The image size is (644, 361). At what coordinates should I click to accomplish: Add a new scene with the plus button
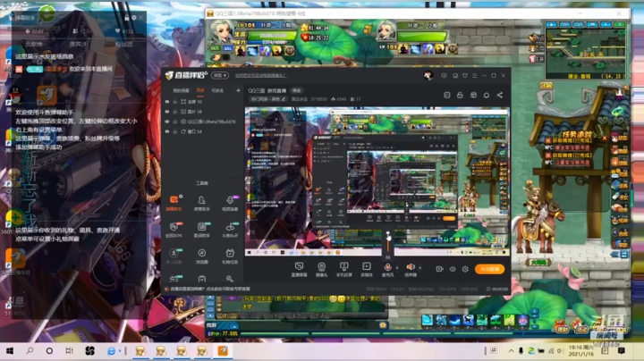click(238, 90)
